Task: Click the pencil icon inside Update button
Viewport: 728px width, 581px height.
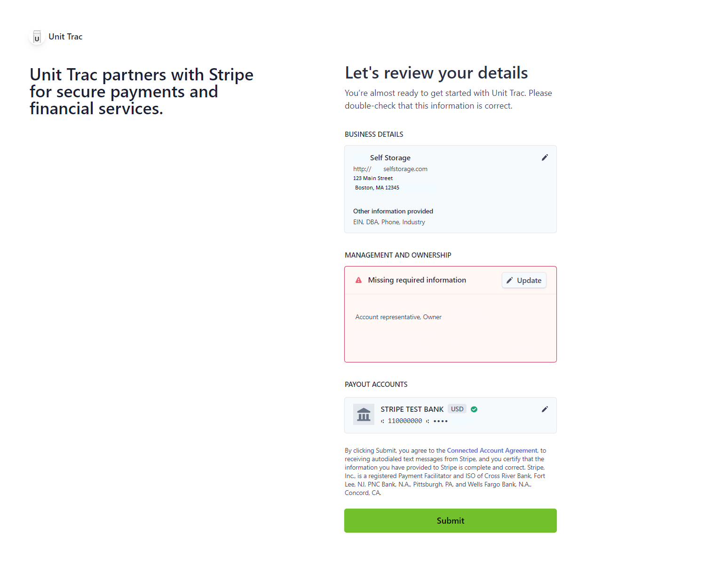Action: (509, 280)
